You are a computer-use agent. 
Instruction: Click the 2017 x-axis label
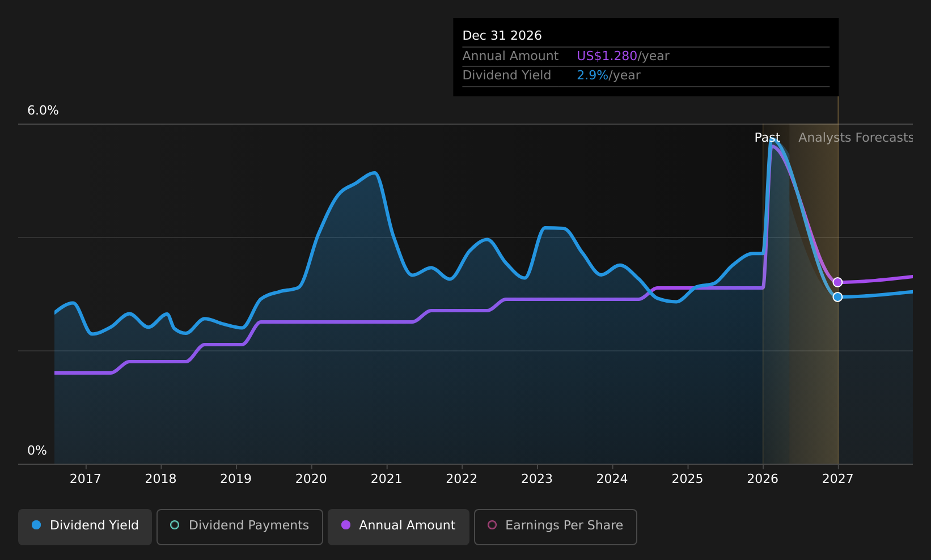(85, 479)
